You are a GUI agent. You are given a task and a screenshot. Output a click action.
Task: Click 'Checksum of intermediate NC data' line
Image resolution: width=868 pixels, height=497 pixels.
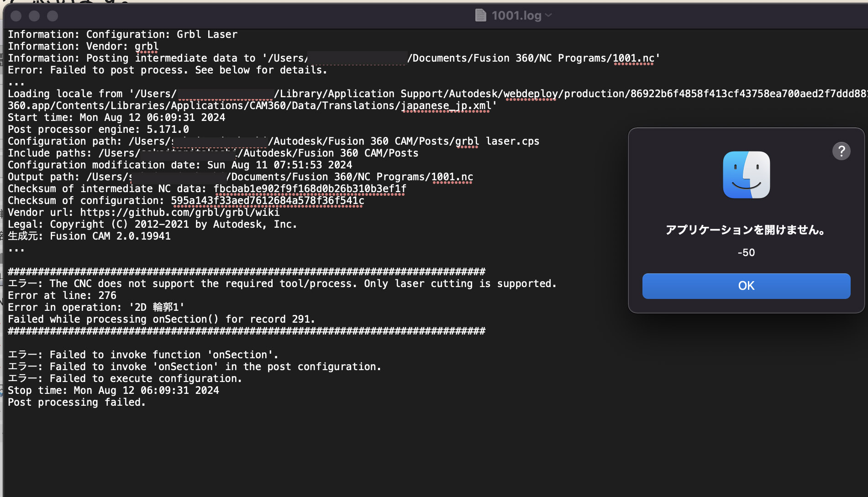[207, 188]
